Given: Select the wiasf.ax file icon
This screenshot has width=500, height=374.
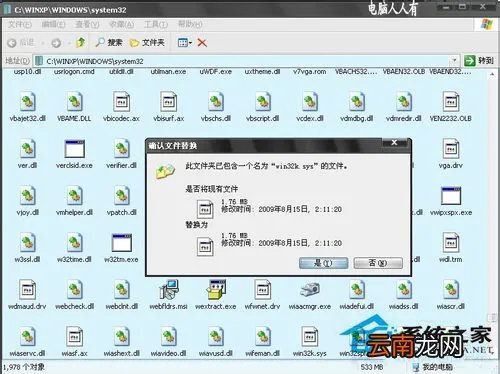Looking at the screenshot, I should click(74, 337).
